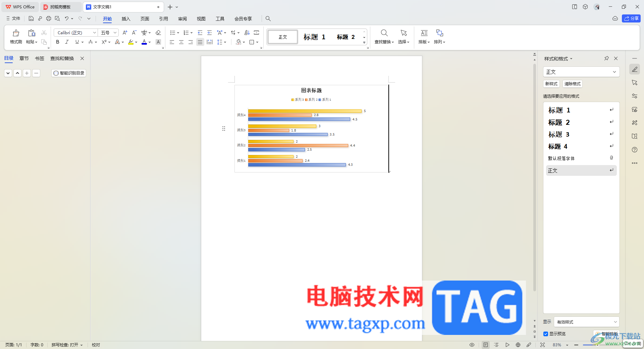Click the decrease indent icon
644x349 pixels.
(200, 33)
